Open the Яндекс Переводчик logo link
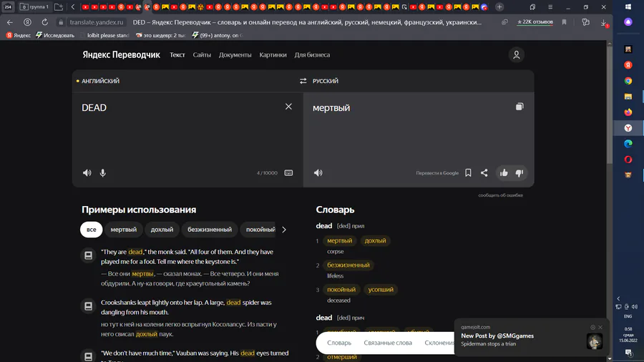The height and width of the screenshot is (362, 644). click(x=121, y=54)
